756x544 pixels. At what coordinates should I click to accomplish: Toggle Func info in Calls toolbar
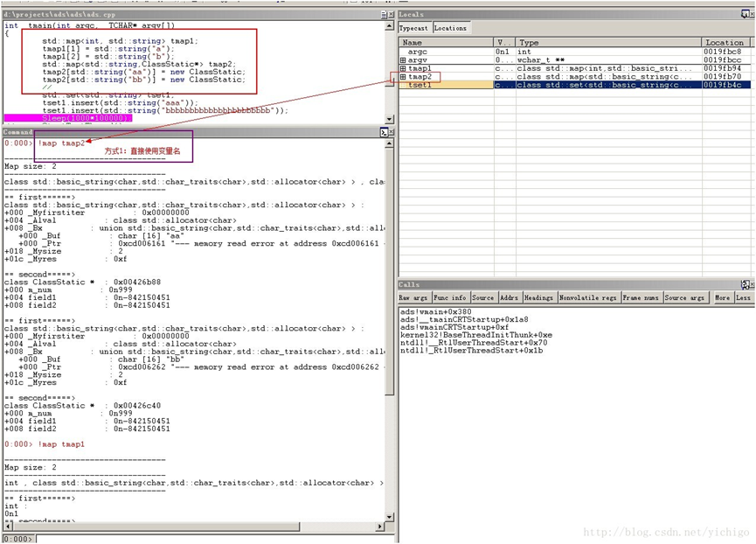pyautogui.click(x=450, y=297)
